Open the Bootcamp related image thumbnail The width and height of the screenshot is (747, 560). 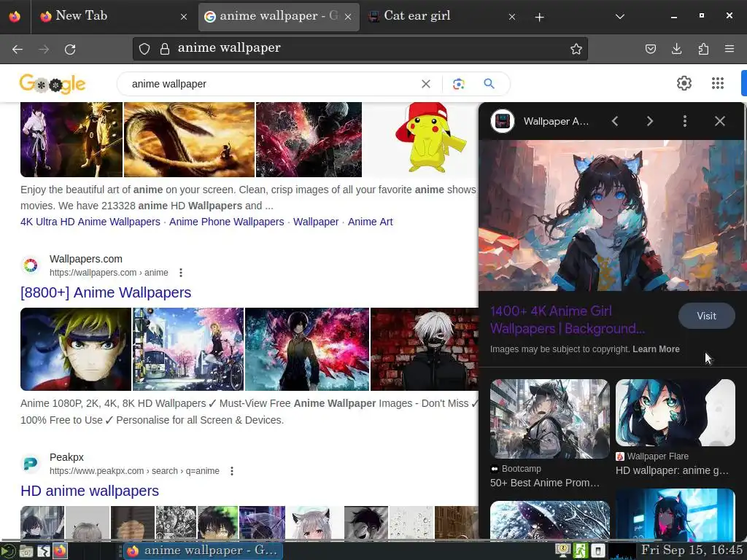tap(550, 419)
